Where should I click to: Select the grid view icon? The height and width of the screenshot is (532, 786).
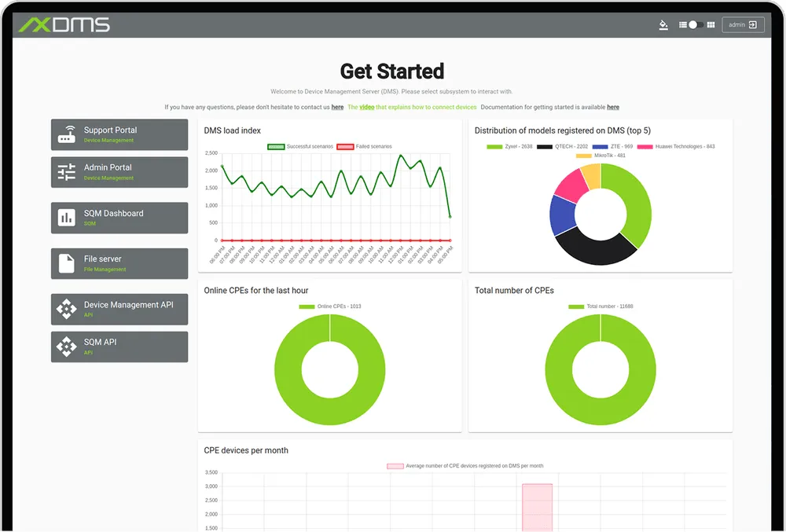click(x=711, y=25)
